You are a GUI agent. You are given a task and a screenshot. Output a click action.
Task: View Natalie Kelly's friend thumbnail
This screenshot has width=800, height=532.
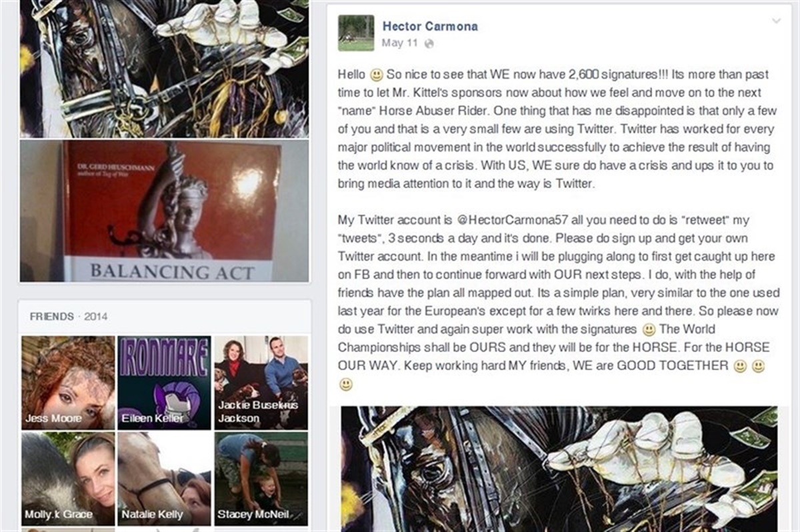coord(165,479)
